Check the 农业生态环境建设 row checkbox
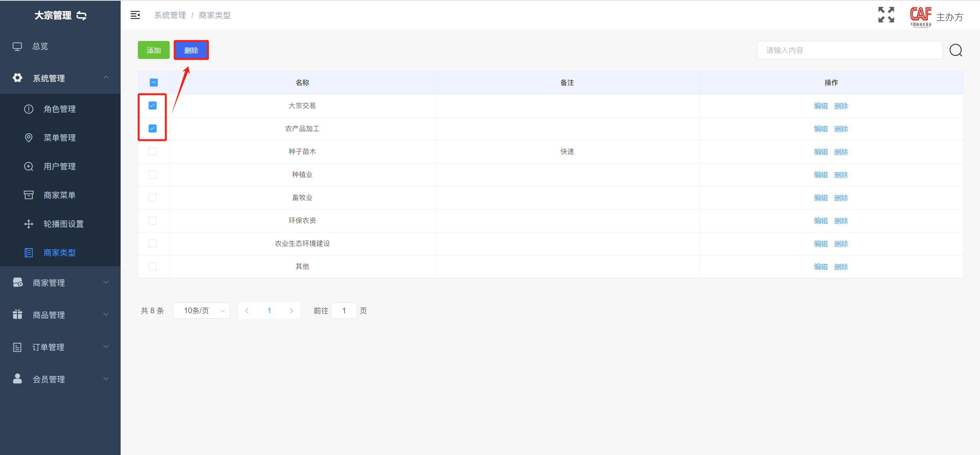This screenshot has width=980, height=455. coord(152,244)
